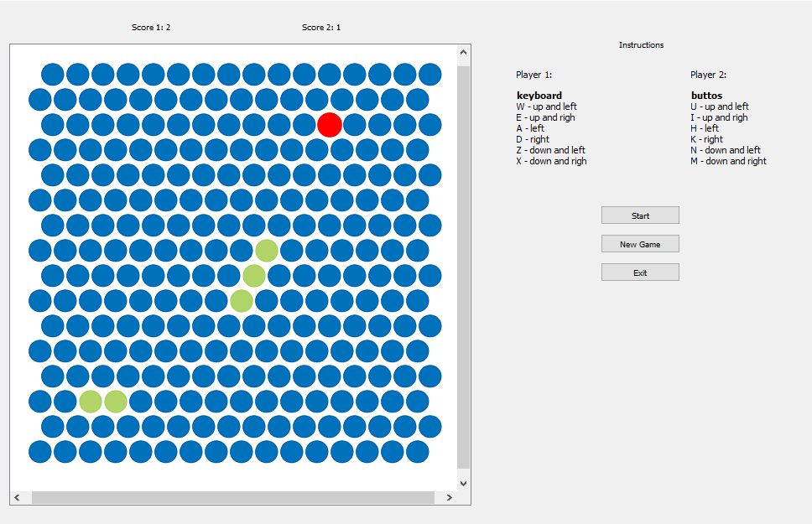
Task: Click the right green circle in the bottom pair
Action: (x=117, y=402)
